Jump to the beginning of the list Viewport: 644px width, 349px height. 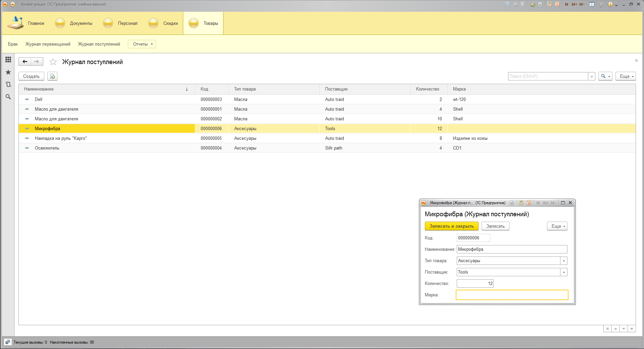607,329
